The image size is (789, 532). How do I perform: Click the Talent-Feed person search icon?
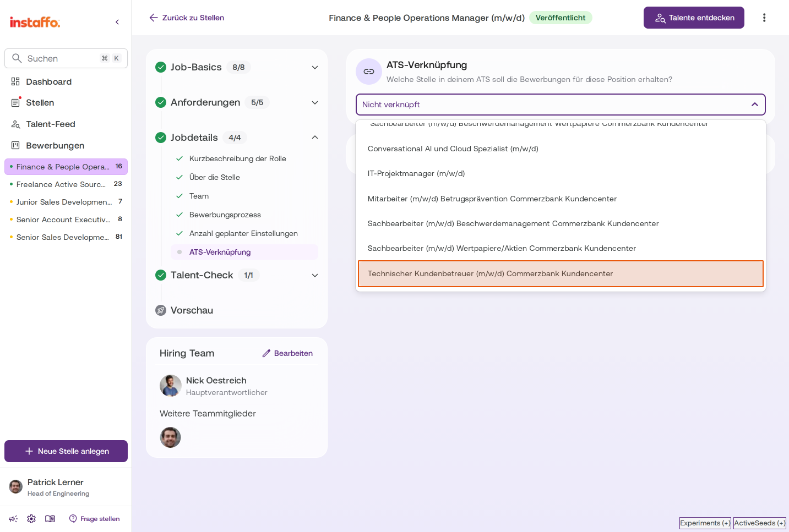[x=15, y=124]
